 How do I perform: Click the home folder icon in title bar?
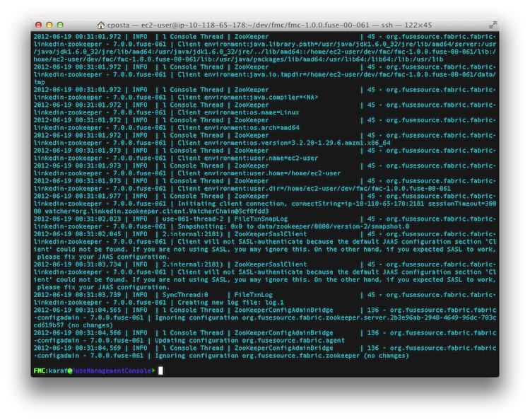(x=101, y=25)
